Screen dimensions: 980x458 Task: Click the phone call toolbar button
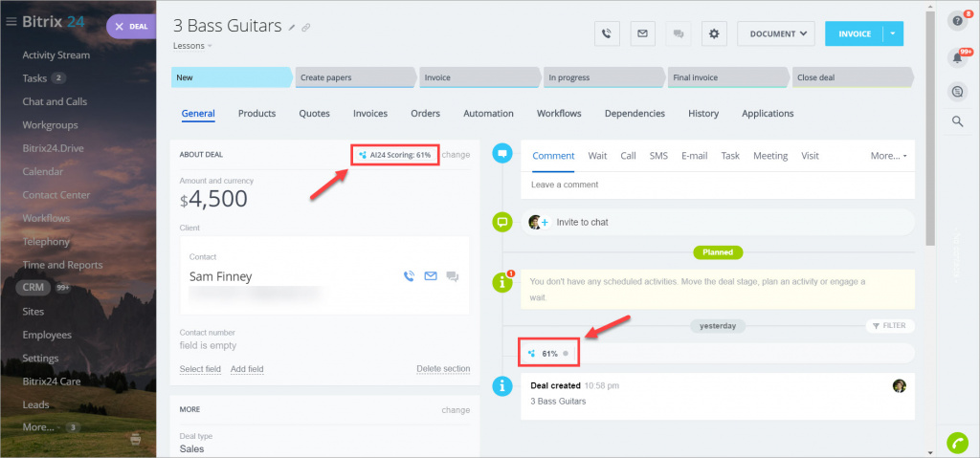606,33
